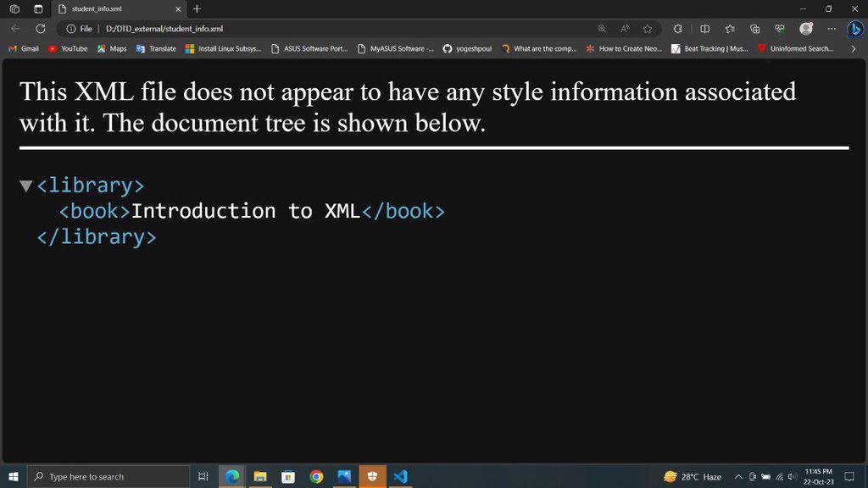This screenshot has width=868, height=488.
Task: Click the battery tray icon
Action: point(766,476)
